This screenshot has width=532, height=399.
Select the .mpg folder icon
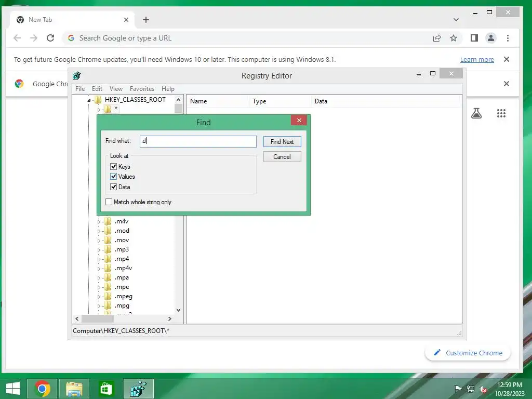coord(108,305)
